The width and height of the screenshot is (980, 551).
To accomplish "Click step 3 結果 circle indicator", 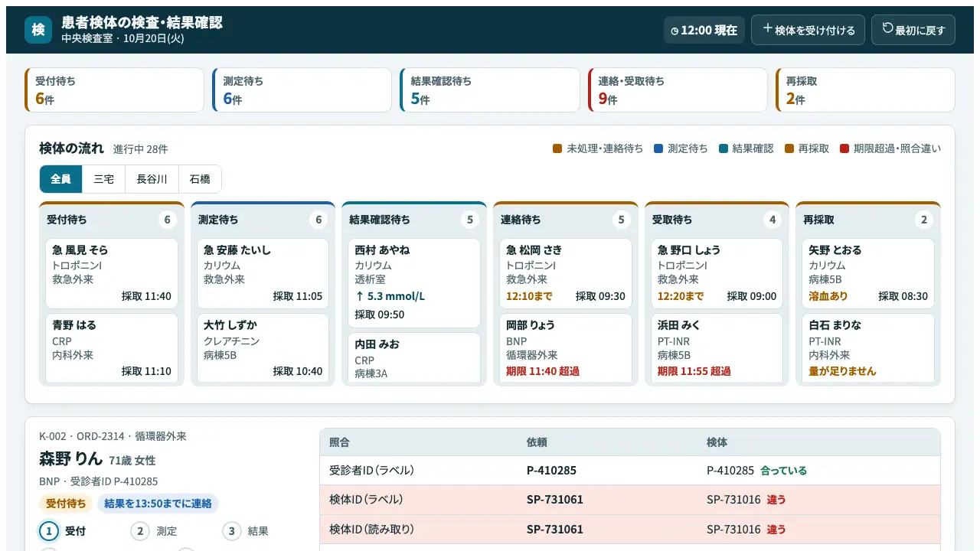I will pyautogui.click(x=232, y=531).
